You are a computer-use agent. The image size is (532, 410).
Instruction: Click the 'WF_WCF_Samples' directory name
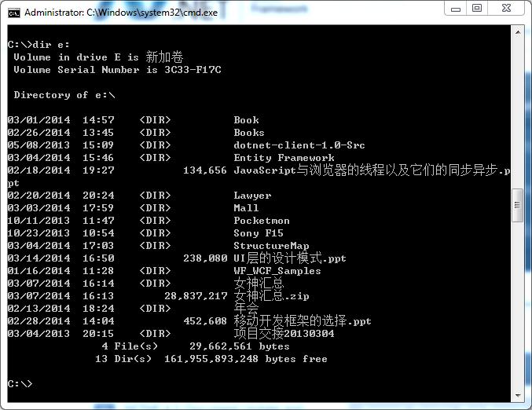(x=277, y=271)
